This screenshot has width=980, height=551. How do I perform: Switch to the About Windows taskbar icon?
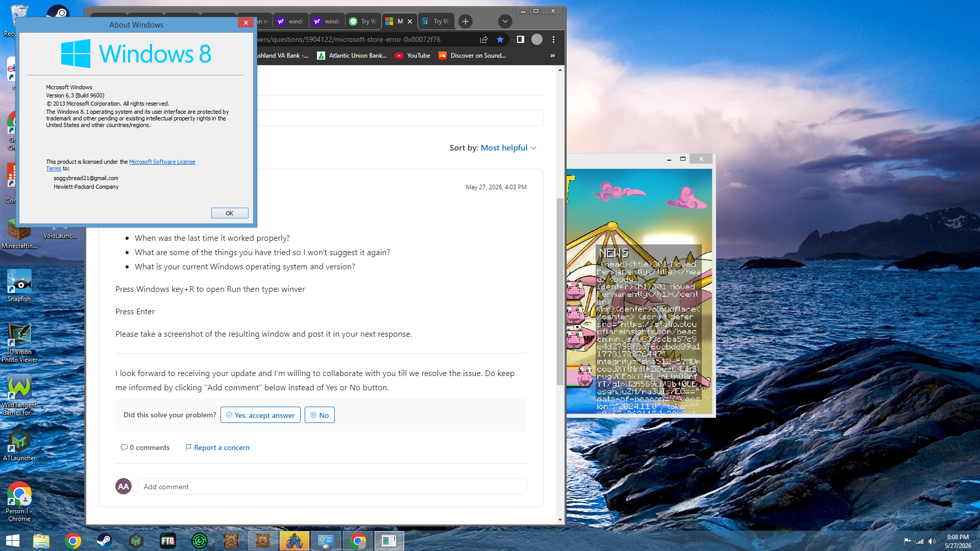[x=389, y=541]
